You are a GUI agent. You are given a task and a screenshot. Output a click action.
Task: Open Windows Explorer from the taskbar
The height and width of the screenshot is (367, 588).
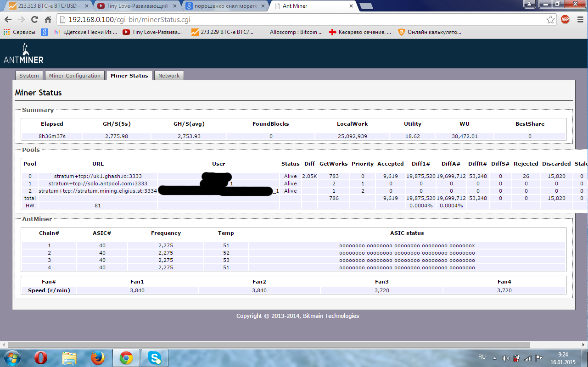point(69,357)
